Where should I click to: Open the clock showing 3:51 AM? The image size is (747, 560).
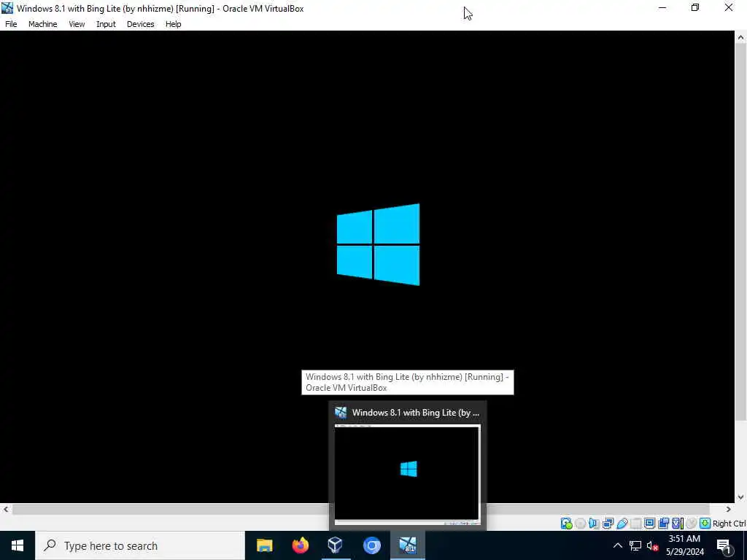click(684, 545)
